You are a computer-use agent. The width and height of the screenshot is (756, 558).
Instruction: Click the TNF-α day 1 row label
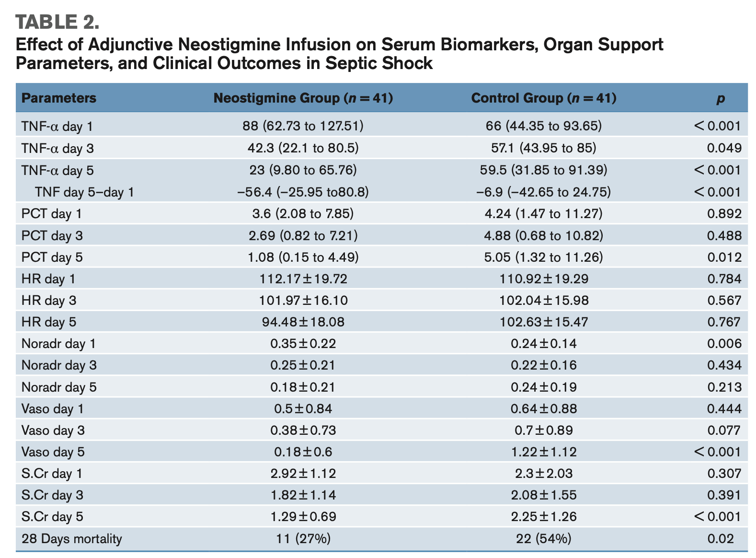click(57, 126)
